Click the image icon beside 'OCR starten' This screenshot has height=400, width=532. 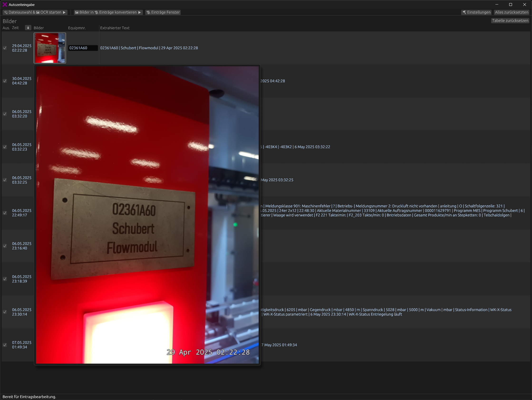[38, 12]
